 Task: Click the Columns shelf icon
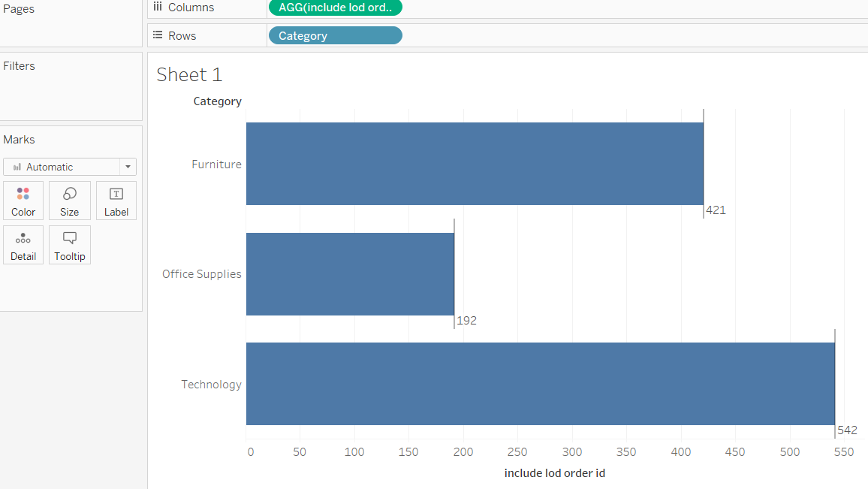click(158, 7)
